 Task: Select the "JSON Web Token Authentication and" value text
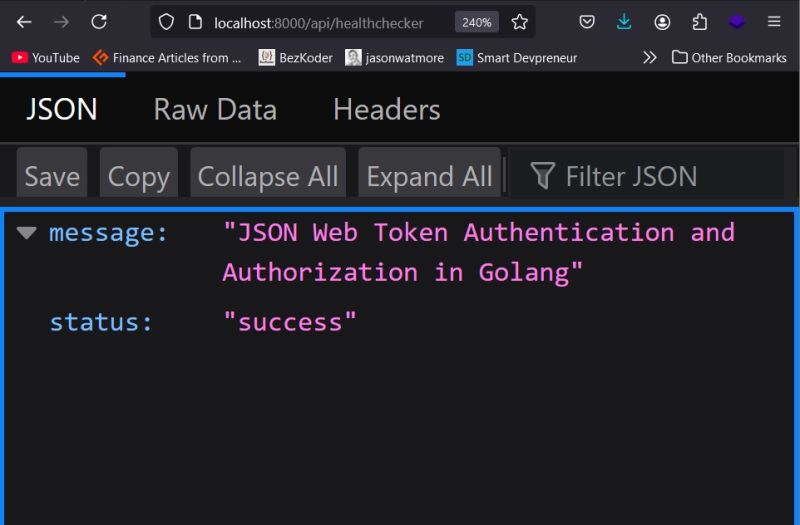479,233
